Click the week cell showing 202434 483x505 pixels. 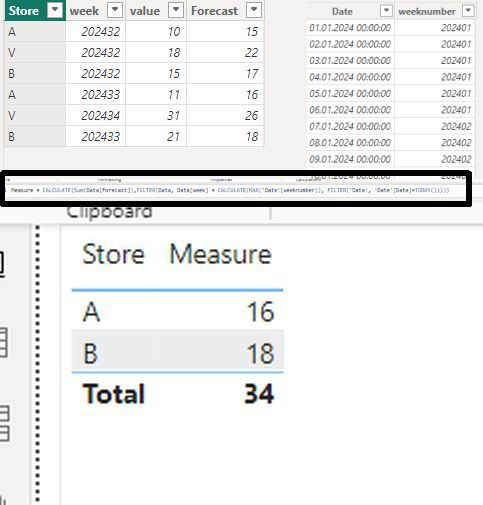(x=95, y=116)
